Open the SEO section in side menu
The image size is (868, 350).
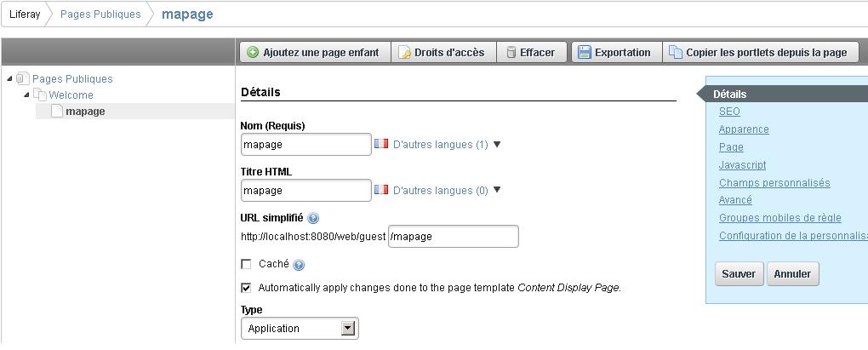click(729, 112)
